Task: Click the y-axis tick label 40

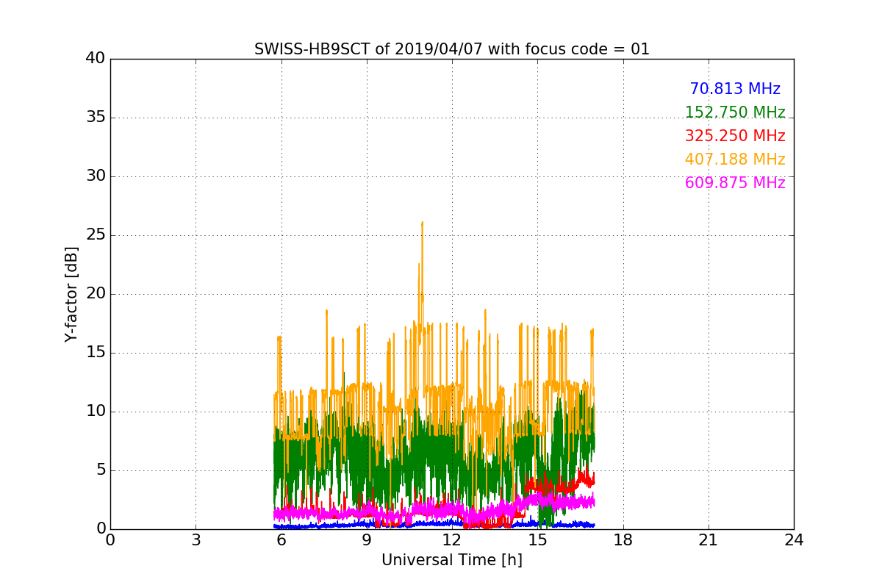Action: 96,59
